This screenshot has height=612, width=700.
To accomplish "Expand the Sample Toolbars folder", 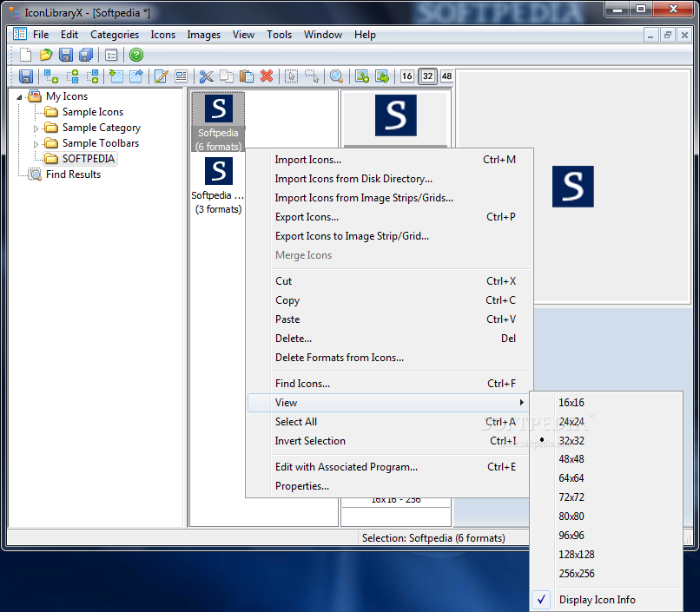I will pos(36,144).
